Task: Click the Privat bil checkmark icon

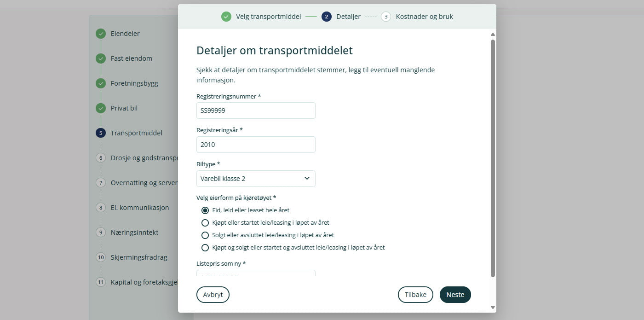Action: [x=101, y=108]
